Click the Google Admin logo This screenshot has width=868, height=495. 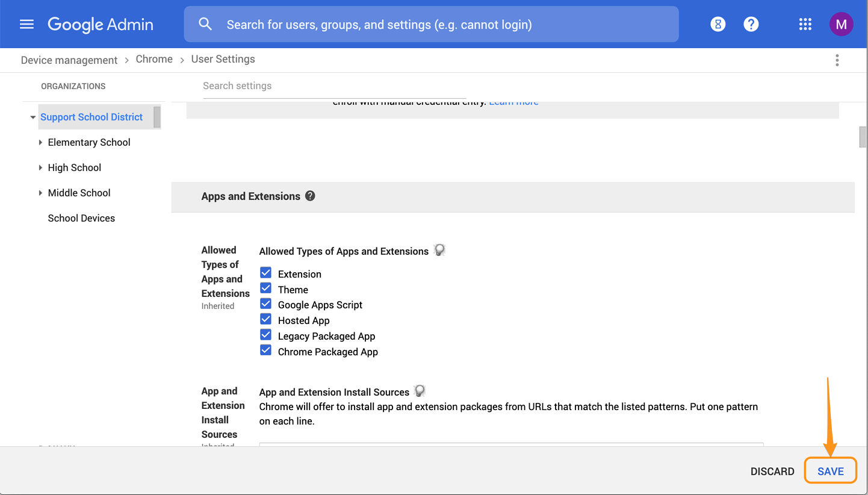101,25
